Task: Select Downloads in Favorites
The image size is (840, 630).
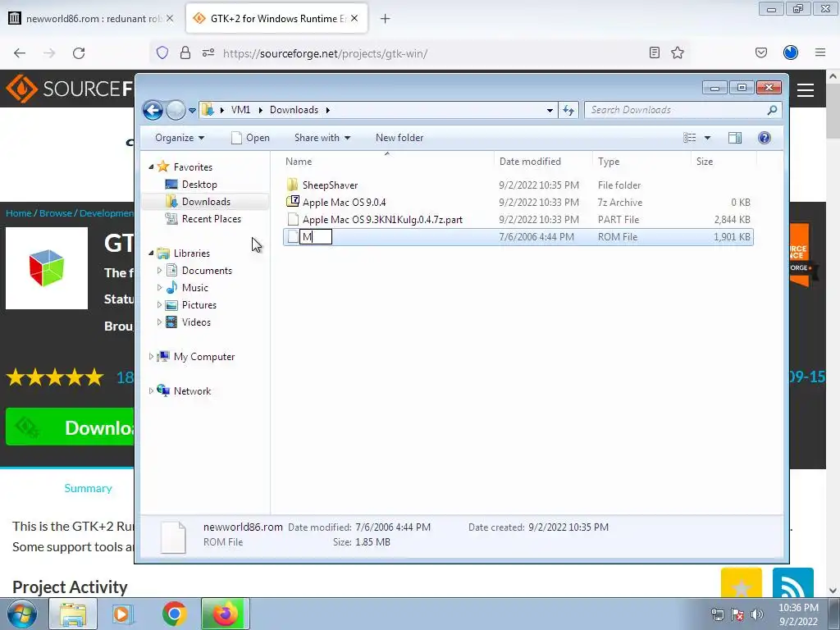Action: 206,202
